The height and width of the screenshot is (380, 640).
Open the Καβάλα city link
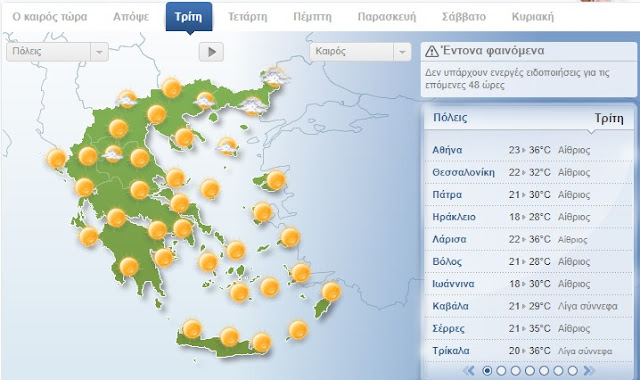(450, 306)
